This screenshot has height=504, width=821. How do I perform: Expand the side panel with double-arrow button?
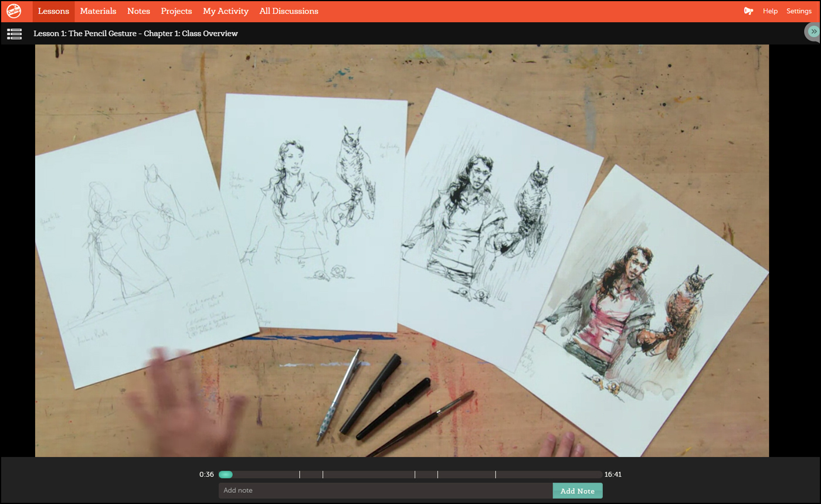pos(813,32)
